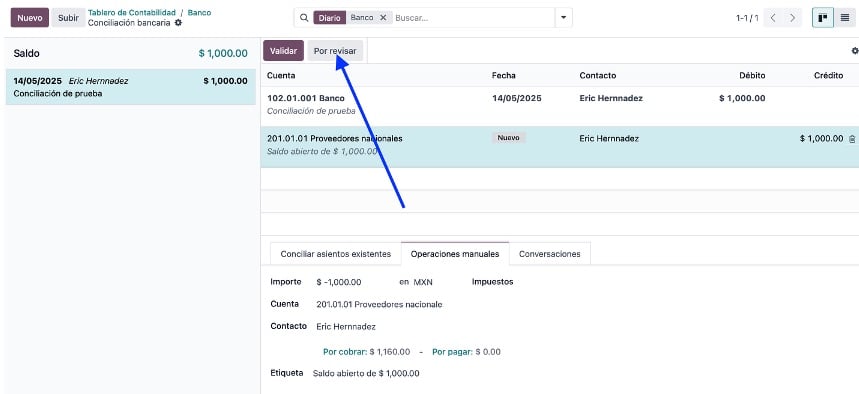Edit the Importe field value $ -1,000.00

339,282
